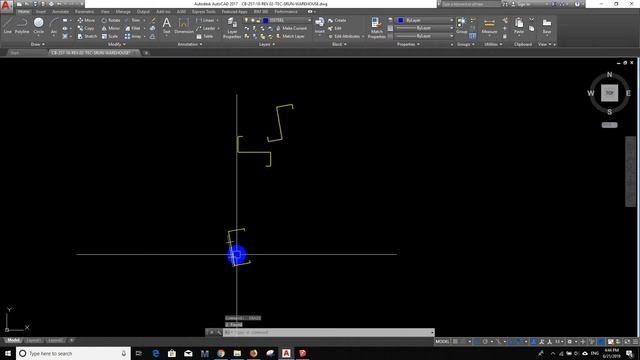Expand the Block panel
Image resolution: width=640 pixels, height=360 pixels.
click(x=339, y=44)
